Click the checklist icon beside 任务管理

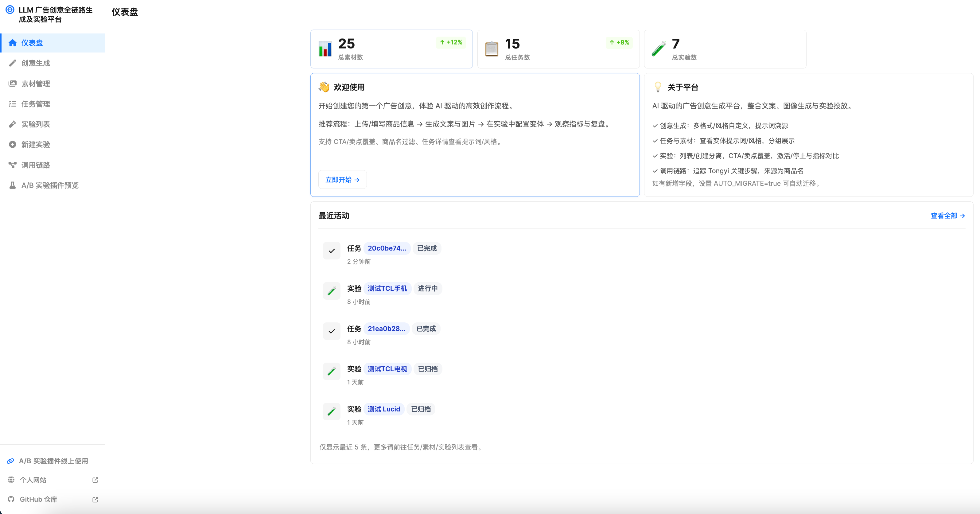click(x=13, y=104)
